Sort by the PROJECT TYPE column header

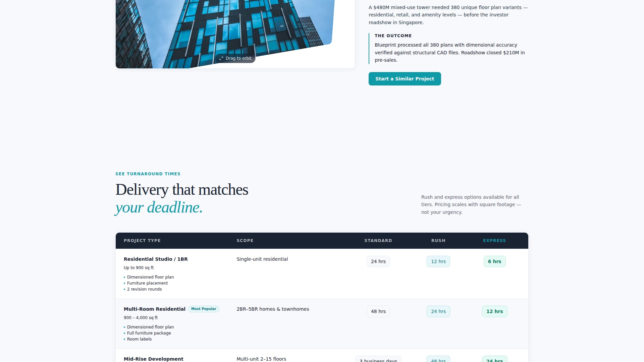(142, 240)
